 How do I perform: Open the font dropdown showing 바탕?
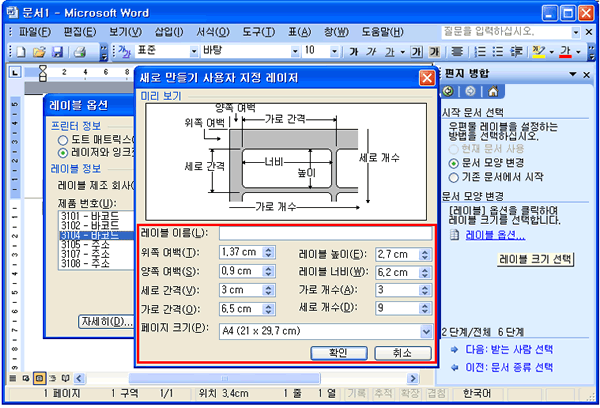pos(295,51)
